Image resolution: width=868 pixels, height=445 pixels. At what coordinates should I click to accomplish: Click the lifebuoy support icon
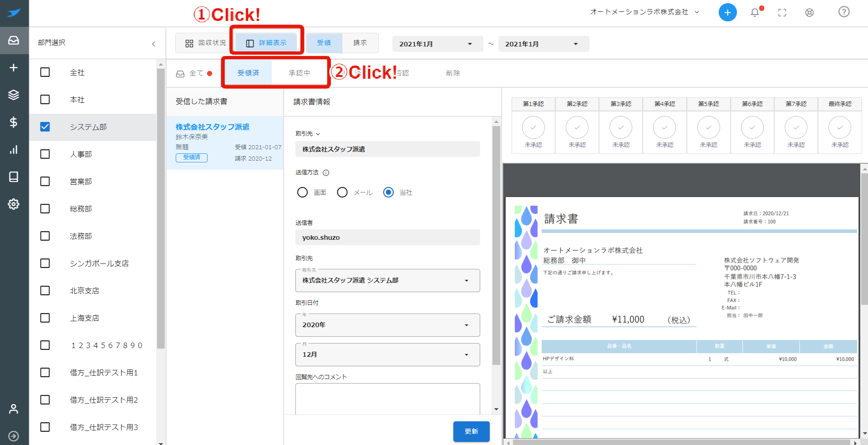(809, 13)
